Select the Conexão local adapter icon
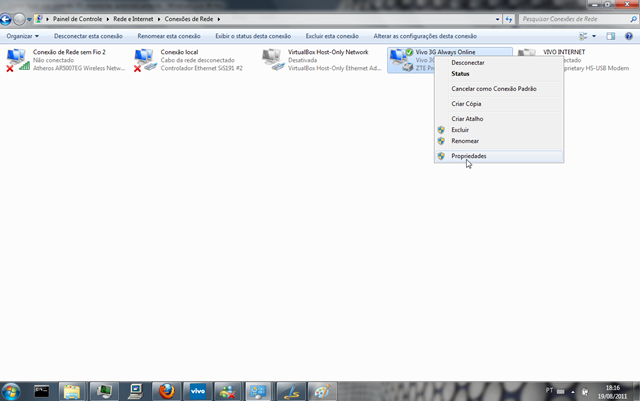640x401 pixels. coord(145,60)
